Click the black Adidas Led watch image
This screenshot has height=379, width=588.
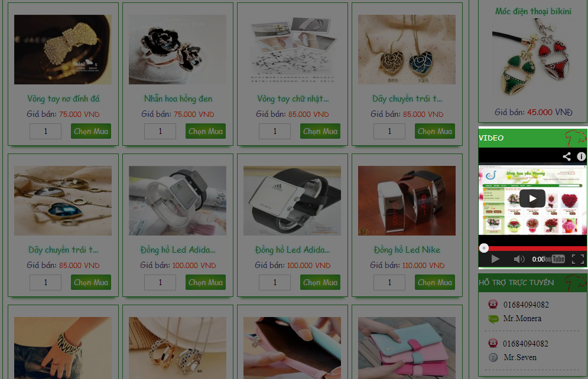tap(292, 201)
